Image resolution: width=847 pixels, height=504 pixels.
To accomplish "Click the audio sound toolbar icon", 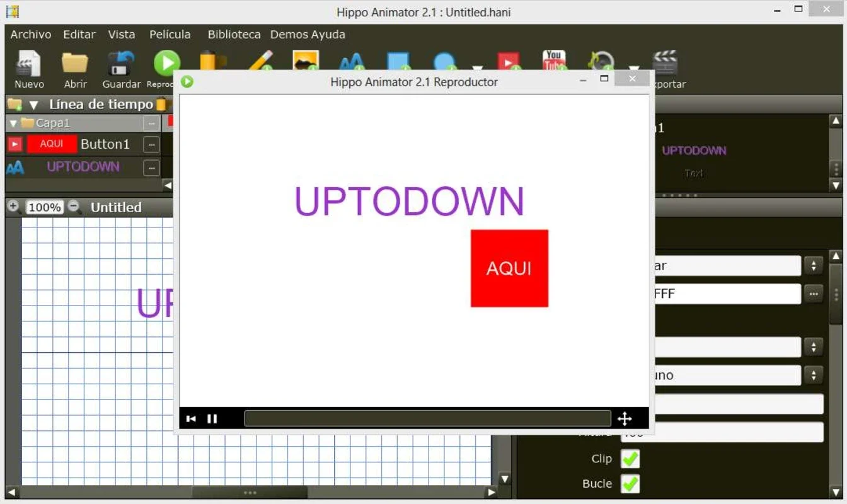I will [x=600, y=61].
